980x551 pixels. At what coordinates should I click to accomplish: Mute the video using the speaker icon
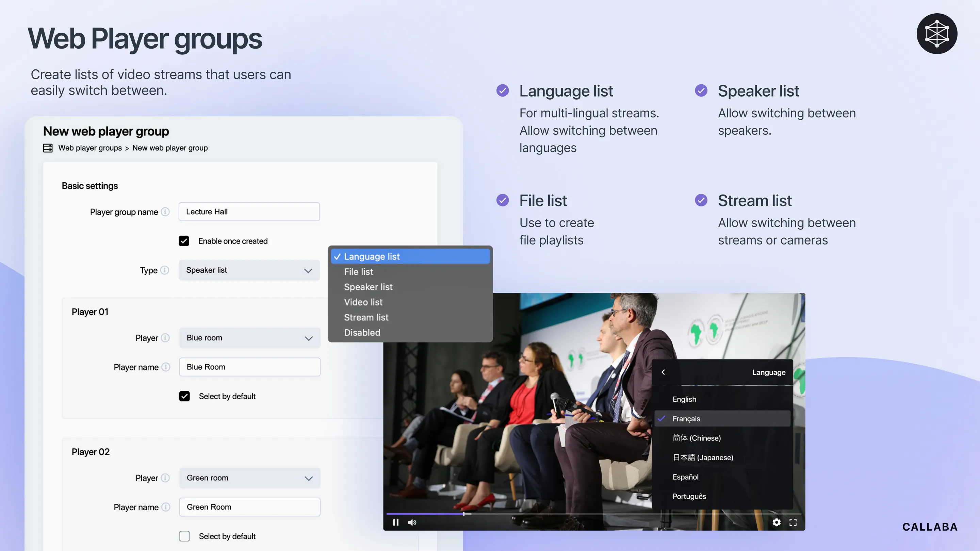(412, 522)
